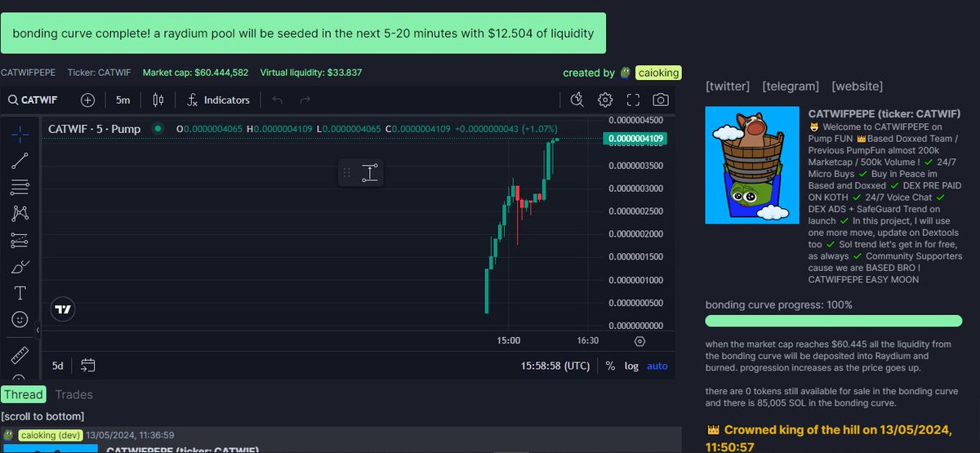The width and height of the screenshot is (980, 453).
Task: Click the bonding curve progress: 100% label
Action: pyautogui.click(x=779, y=305)
